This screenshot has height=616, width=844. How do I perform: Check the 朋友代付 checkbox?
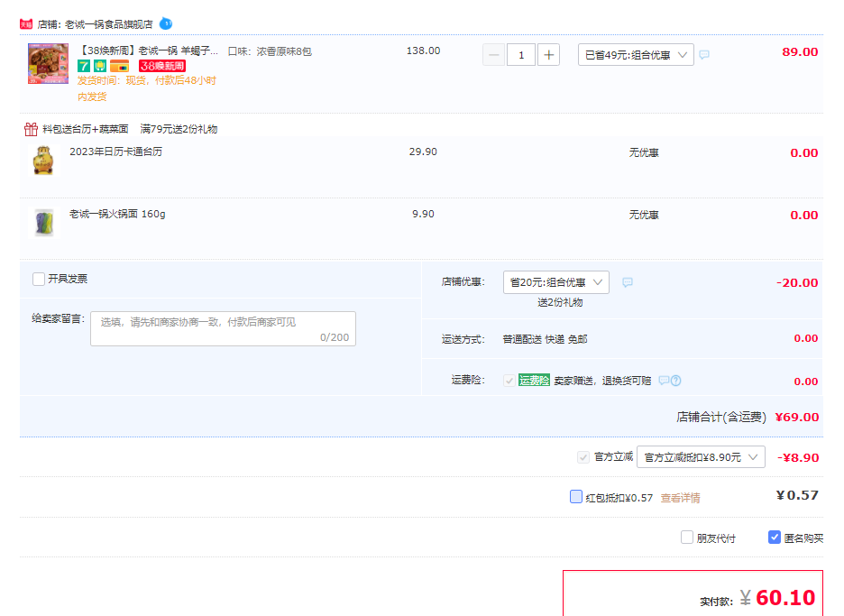tap(687, 538)
